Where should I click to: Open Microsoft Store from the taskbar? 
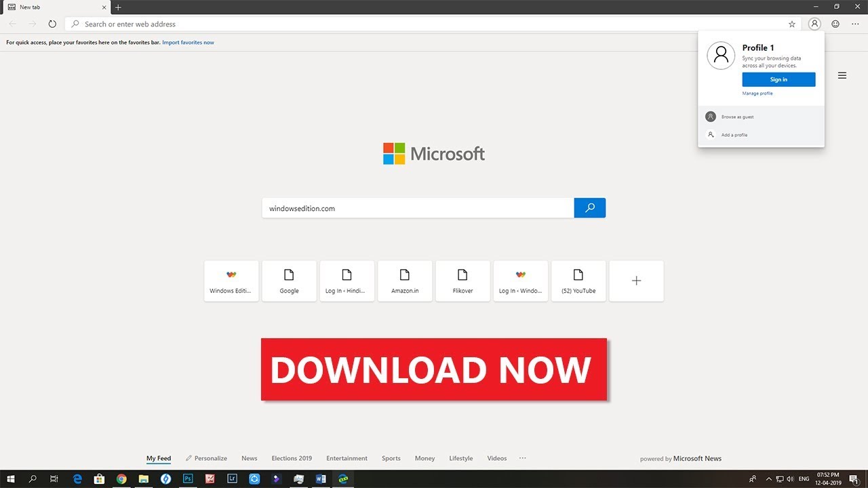point(99,479)
